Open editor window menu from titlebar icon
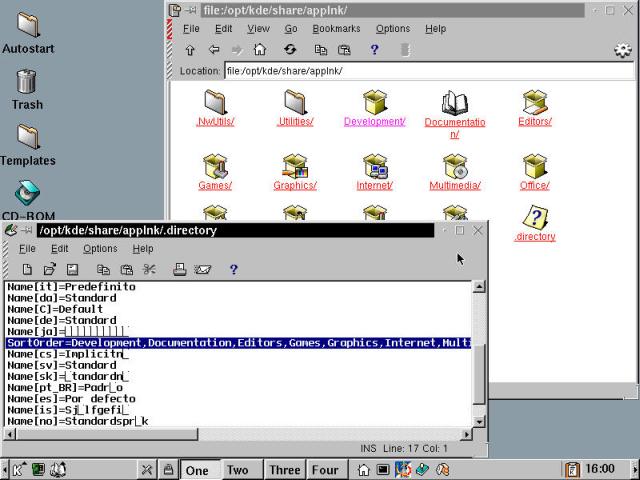This screenshot has width=640, height=480. pos(11,230)
